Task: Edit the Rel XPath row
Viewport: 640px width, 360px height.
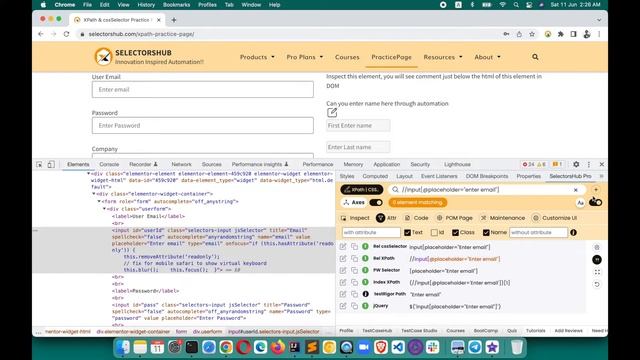Action: [343, 259]
